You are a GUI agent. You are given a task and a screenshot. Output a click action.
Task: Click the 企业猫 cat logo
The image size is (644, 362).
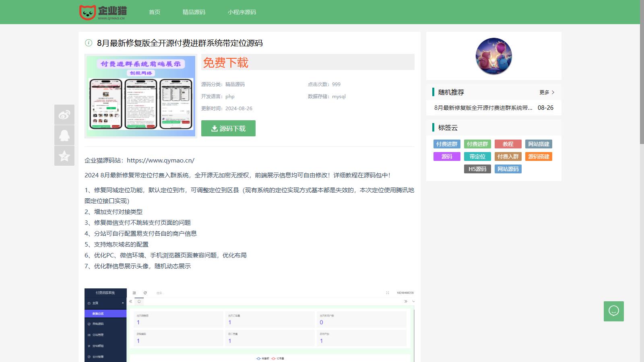point(103,12)
